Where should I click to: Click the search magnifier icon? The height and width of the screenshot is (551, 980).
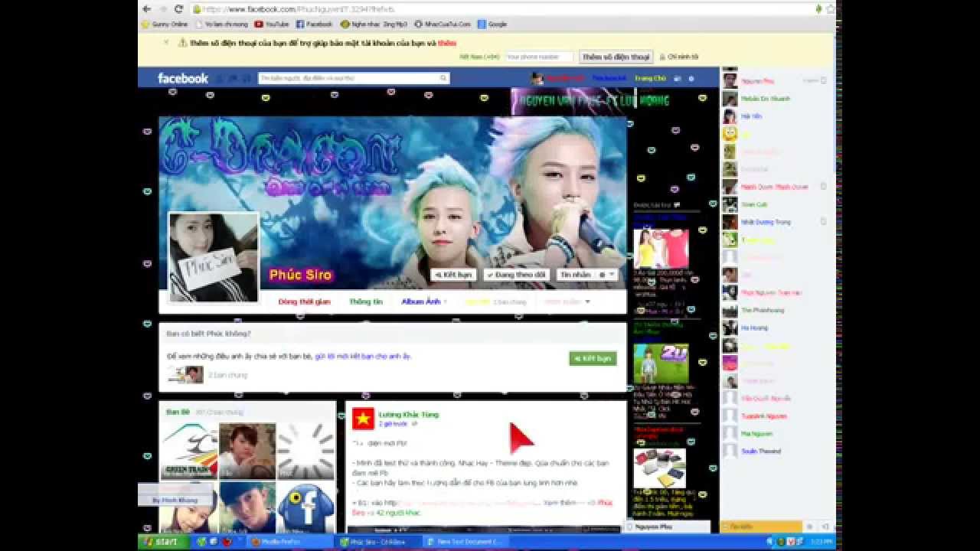(443, 78)
